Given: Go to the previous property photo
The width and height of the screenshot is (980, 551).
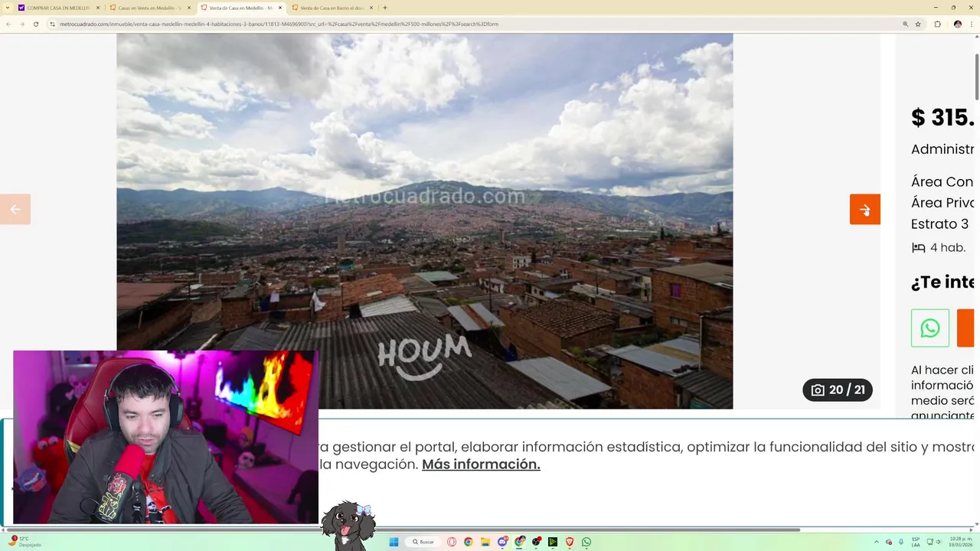Looking at the screenshot, I should coord(15,209).
